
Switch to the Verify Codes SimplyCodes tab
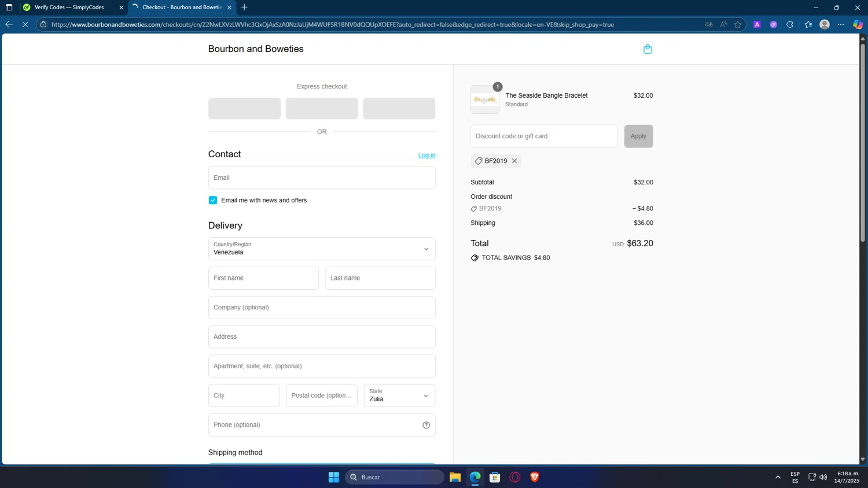69,8
